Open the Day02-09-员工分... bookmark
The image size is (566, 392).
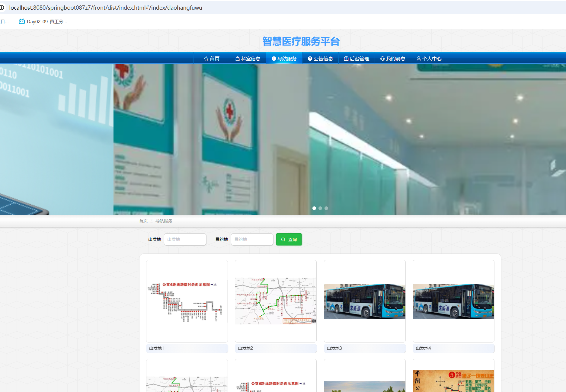(x=43, y=21)
